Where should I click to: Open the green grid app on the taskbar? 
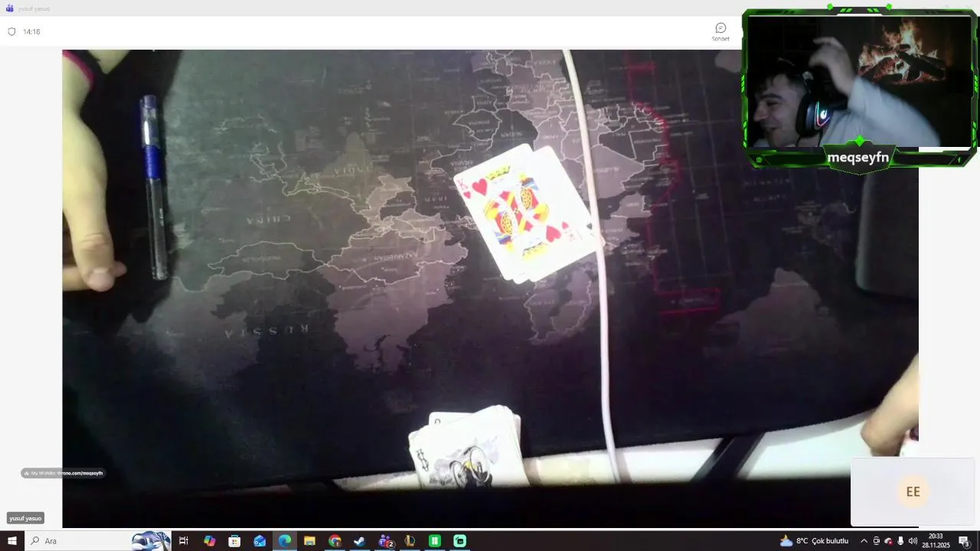pyautogui.click(x=435, y=541)
